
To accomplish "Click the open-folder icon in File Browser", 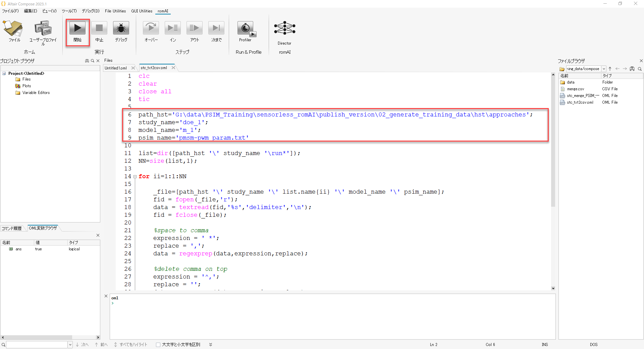I will (x=562, y=69).
